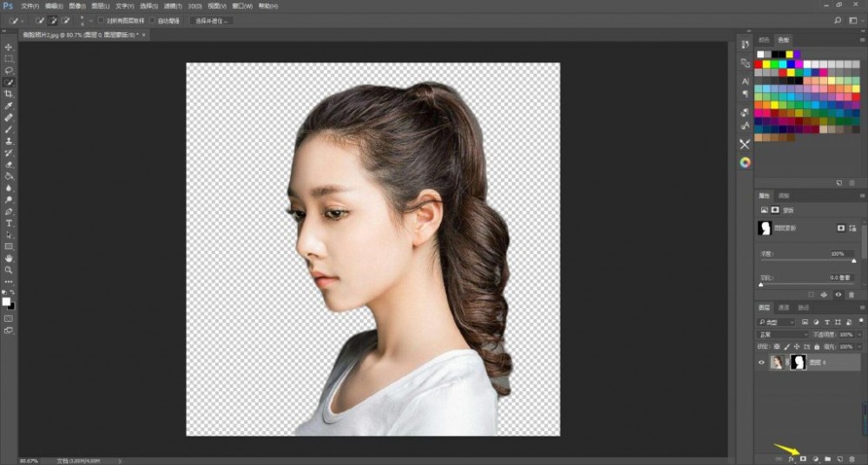Click the Add layer mask icon

coord(803,457)
